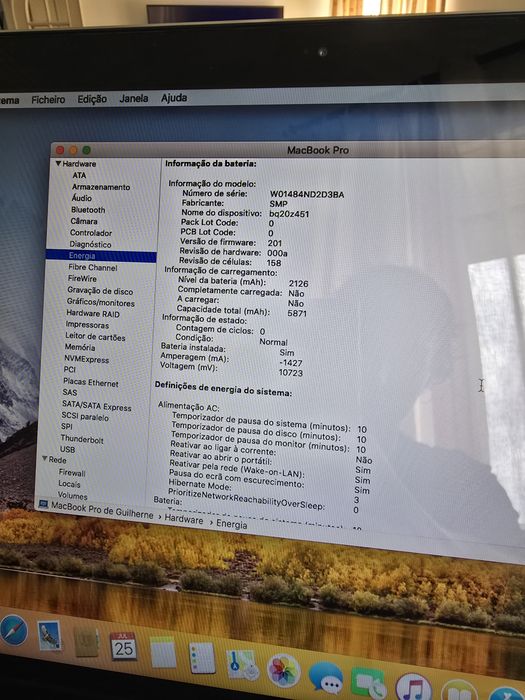This screenshot has width=525, height=700.
Task: Select SCSI paralelo in the sidebar
Action: click(x=85, y=417)
